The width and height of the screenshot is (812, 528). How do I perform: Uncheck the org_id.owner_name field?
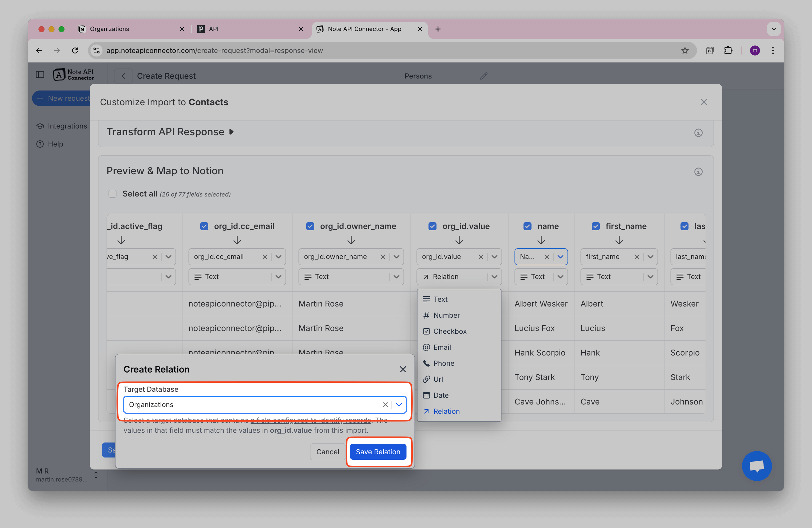tap(310, 226)
